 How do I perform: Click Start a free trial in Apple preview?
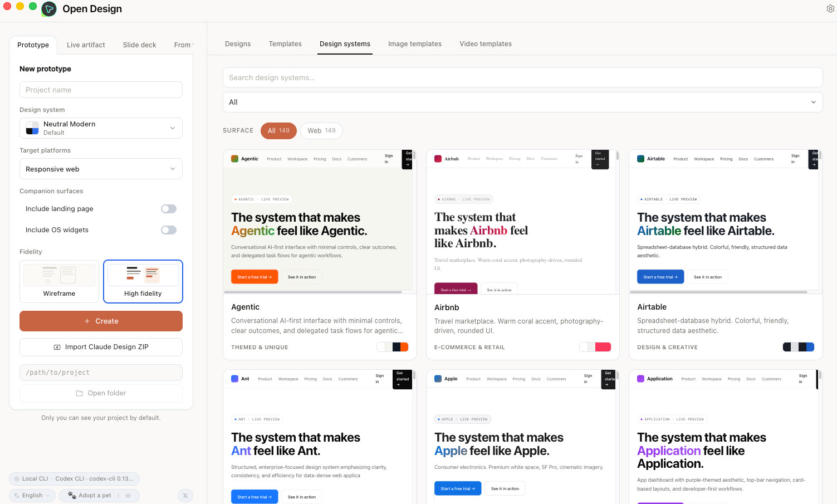coord(458,488)
